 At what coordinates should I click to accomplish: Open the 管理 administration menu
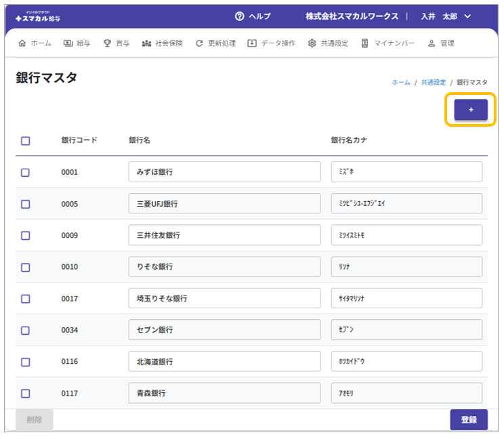441,43
